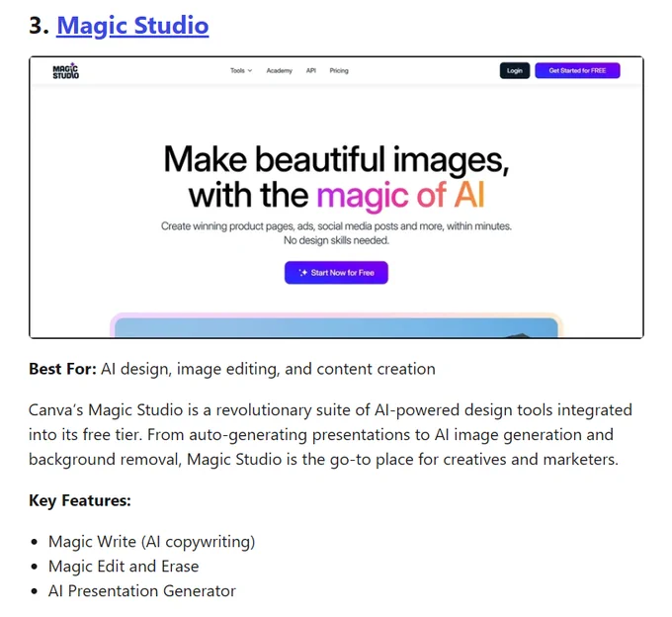Expand the Tools dropdown menu

tap(241, 71)
